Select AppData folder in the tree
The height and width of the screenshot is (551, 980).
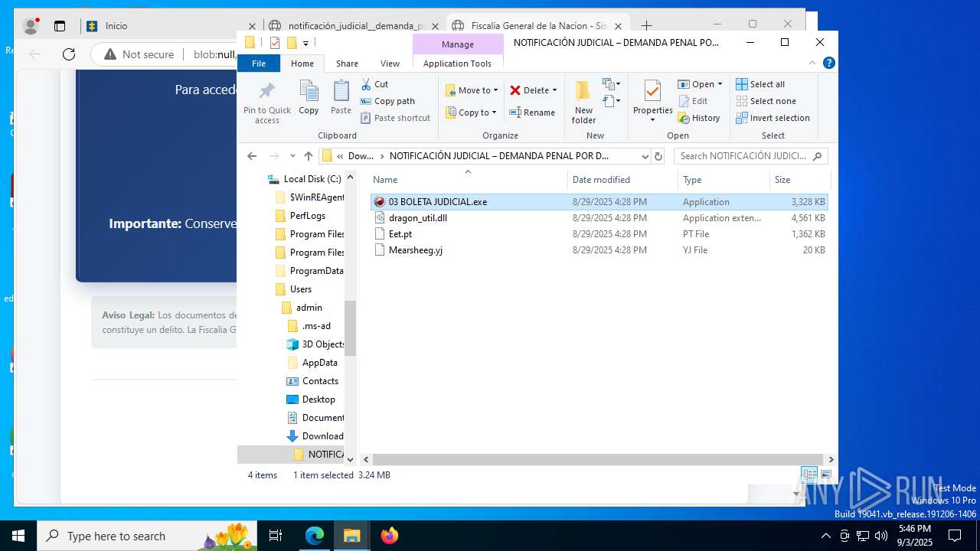312,363
